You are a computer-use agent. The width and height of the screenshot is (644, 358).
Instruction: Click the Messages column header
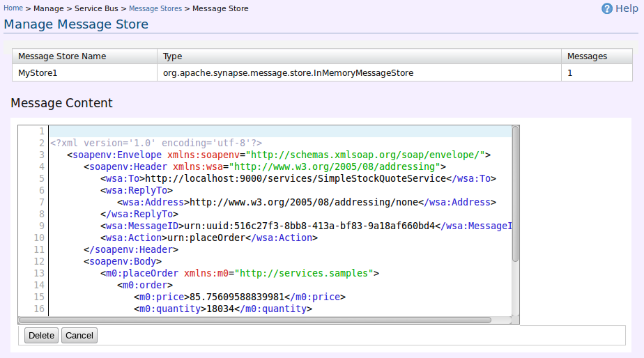(x=587, y=56)
